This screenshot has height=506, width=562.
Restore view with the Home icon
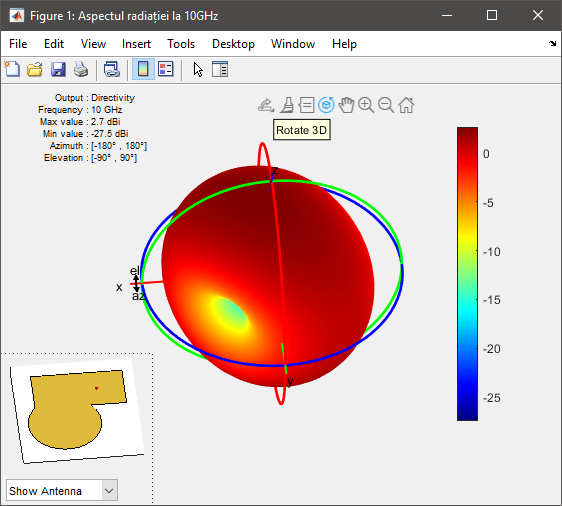click(406, 105)
